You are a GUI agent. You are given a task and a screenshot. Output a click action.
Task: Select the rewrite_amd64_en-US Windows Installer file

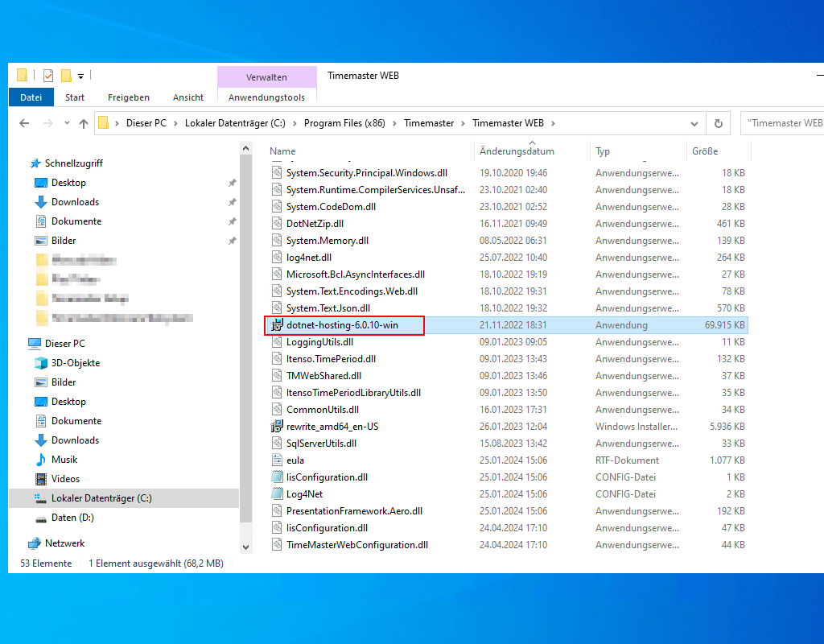click(x=329, y=426)
